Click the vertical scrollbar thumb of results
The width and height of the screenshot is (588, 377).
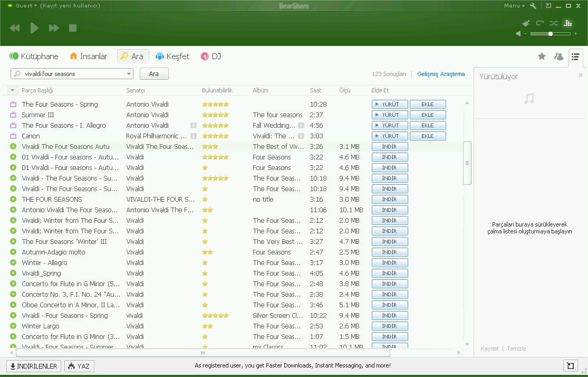467,163
